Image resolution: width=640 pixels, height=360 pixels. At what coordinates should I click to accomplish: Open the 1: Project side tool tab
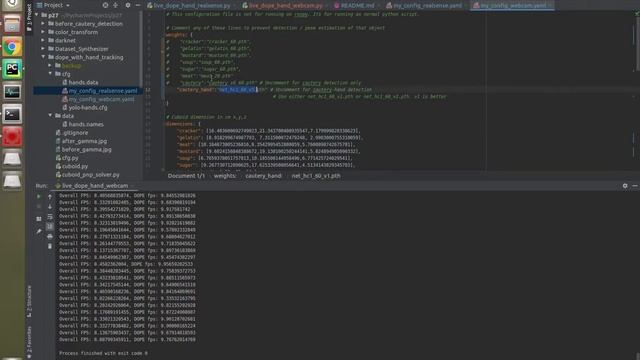(29, 17)
